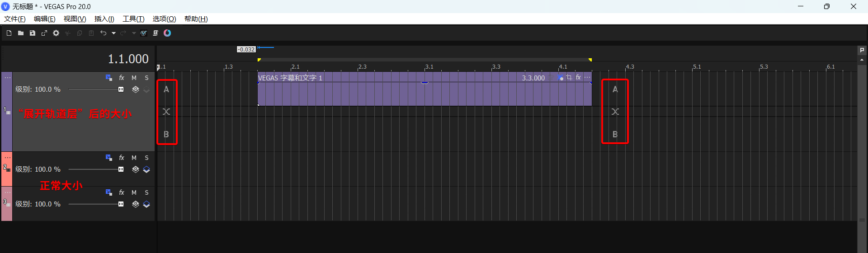This screenshot has width=868, height=253.
Task: Create a new project from the toolbar
Action: pos(9,33)
